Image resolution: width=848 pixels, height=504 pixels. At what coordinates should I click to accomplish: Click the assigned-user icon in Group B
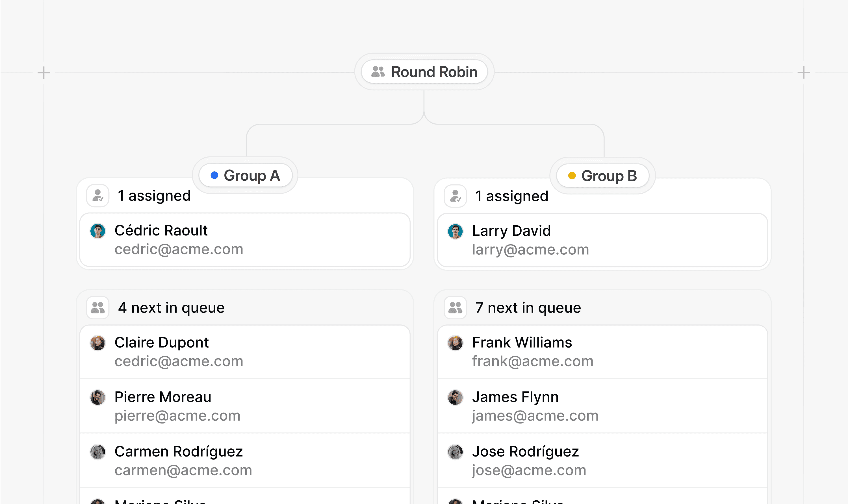pos(456,196)
